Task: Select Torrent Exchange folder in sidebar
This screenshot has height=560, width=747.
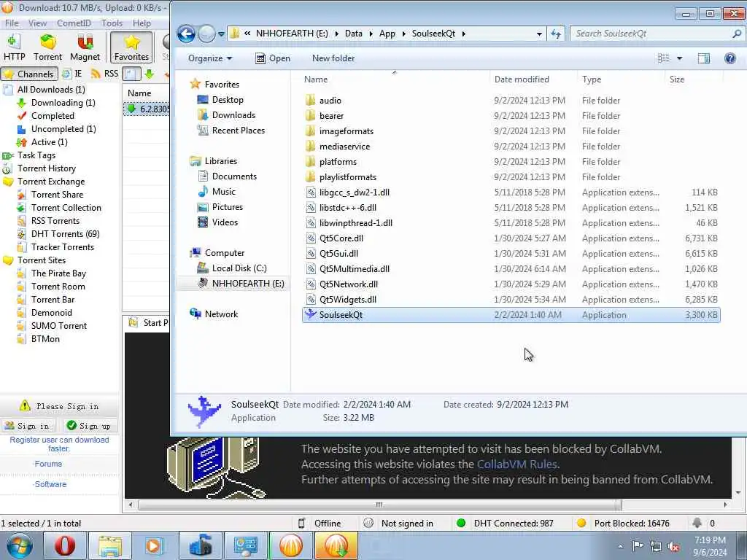Action: [x=51, y=182]
